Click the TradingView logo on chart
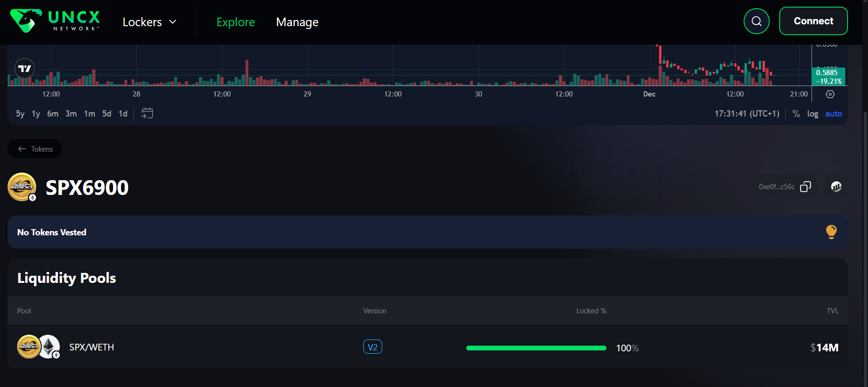 click(25, 68)
